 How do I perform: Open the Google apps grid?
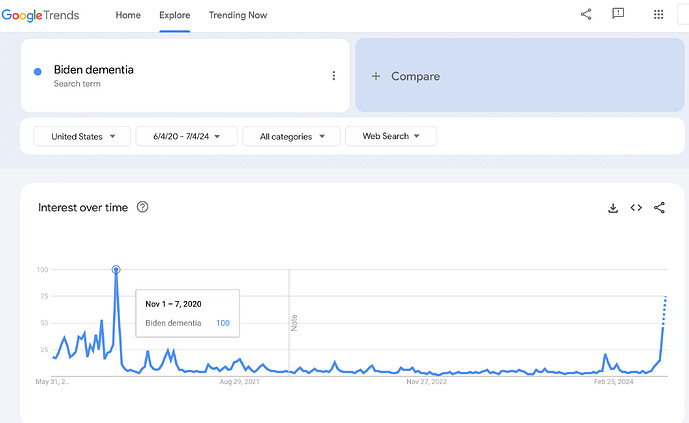point(659,14)
